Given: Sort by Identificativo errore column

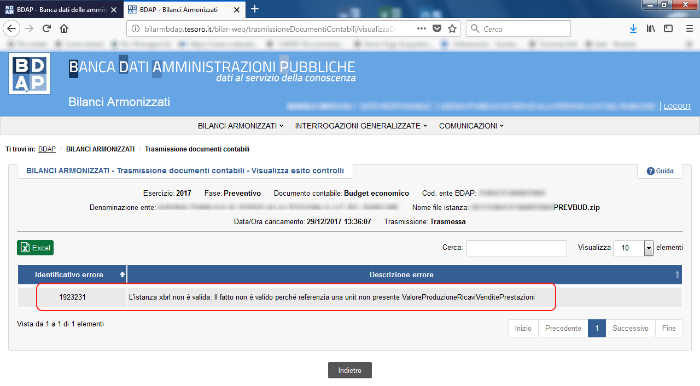Looking at the screenshot, I should point(72,274).
